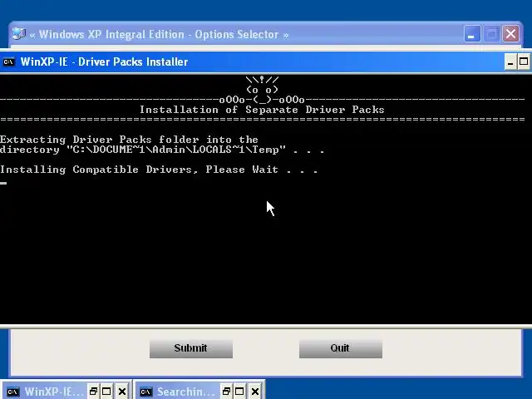
Task: Restore the minimized Searchin... window
Action: pos(226,392)
